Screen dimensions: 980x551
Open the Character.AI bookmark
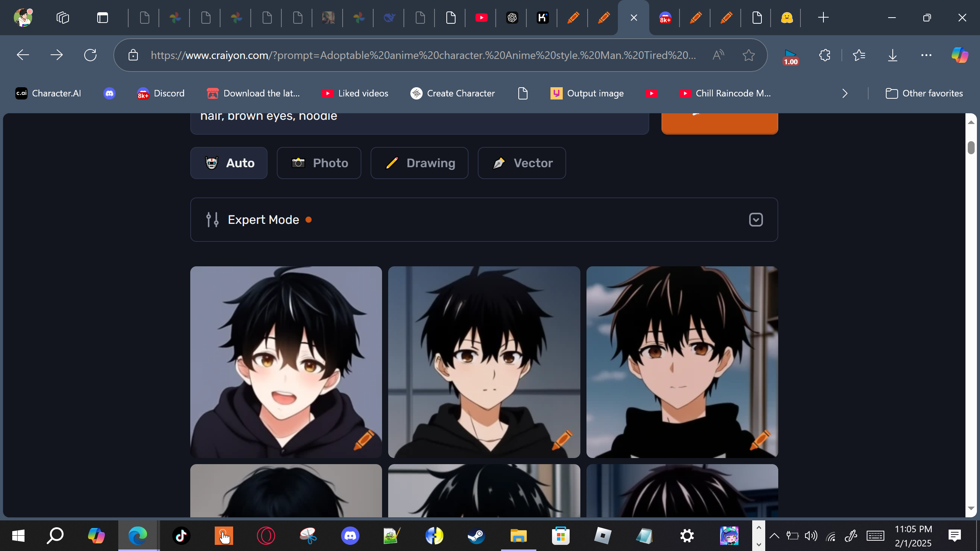[x=48, y=93]
